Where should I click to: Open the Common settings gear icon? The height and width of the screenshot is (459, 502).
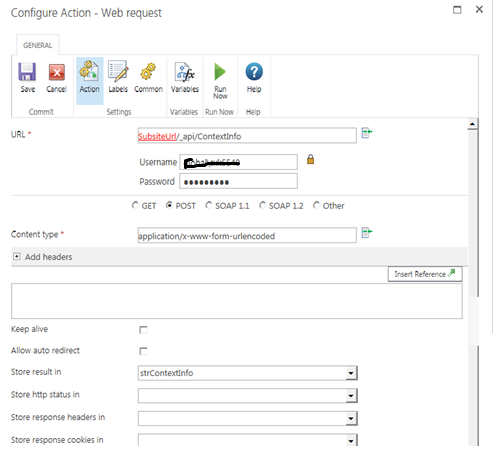coord(148,71)
